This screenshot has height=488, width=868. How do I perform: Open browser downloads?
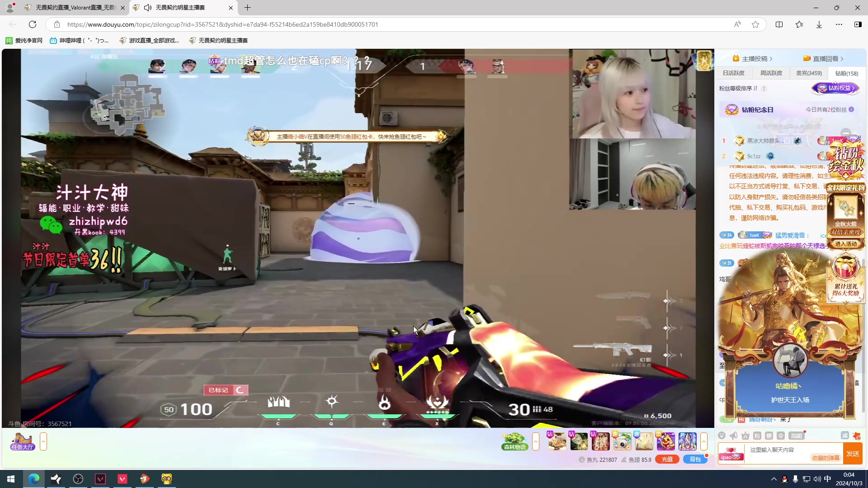pos(819,24)
